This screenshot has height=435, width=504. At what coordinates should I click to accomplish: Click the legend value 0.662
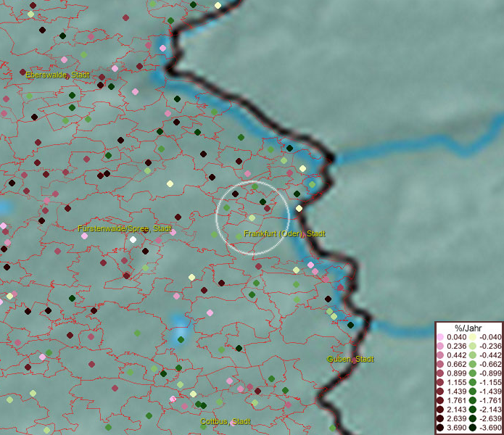point(456,364)
